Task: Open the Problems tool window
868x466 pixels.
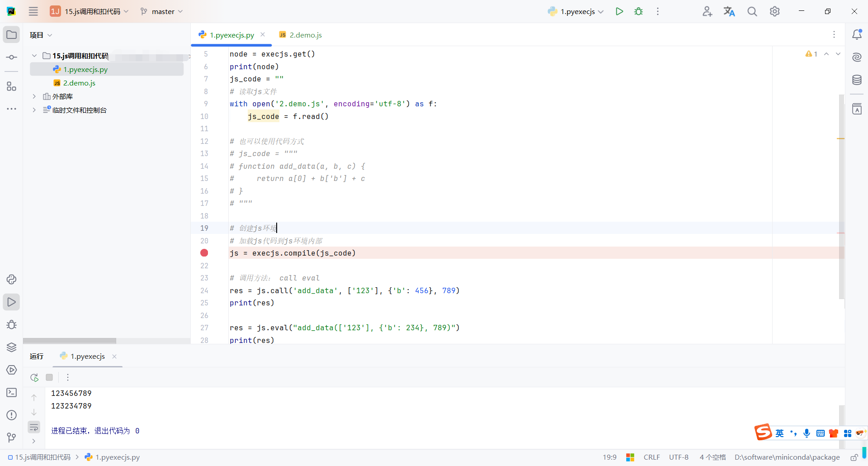Action: tap(11, 415)
